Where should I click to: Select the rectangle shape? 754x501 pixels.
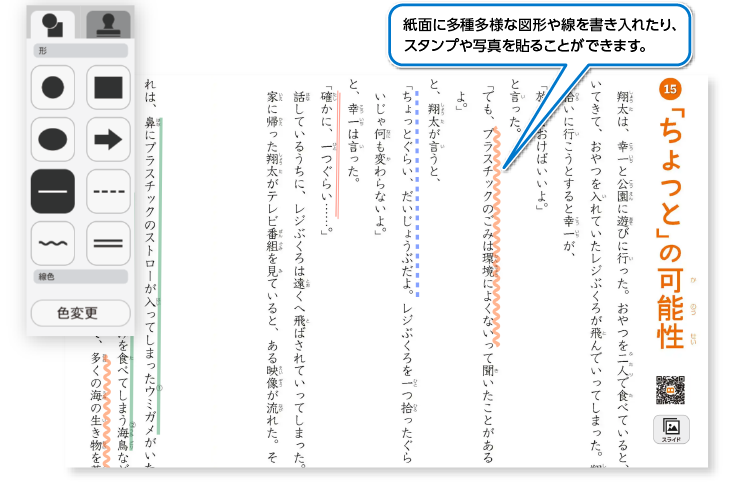click(108, 88)
